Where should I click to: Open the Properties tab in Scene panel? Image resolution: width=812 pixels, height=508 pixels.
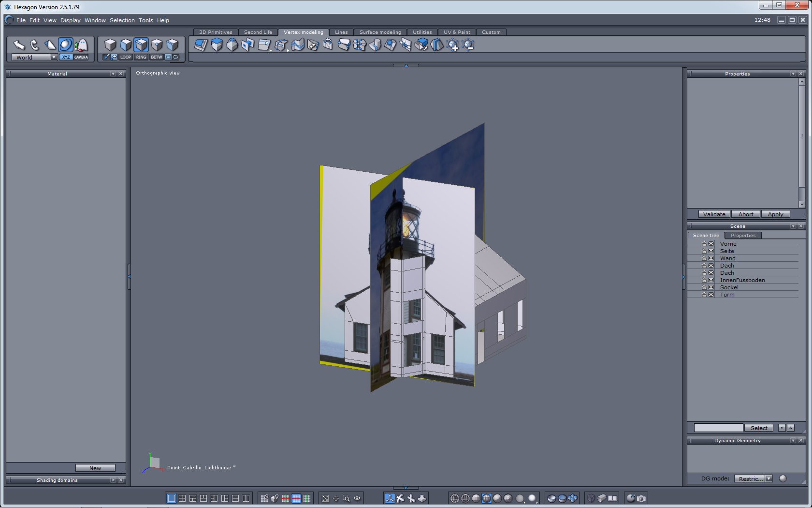pyautogui.click(x=743, y=236)
